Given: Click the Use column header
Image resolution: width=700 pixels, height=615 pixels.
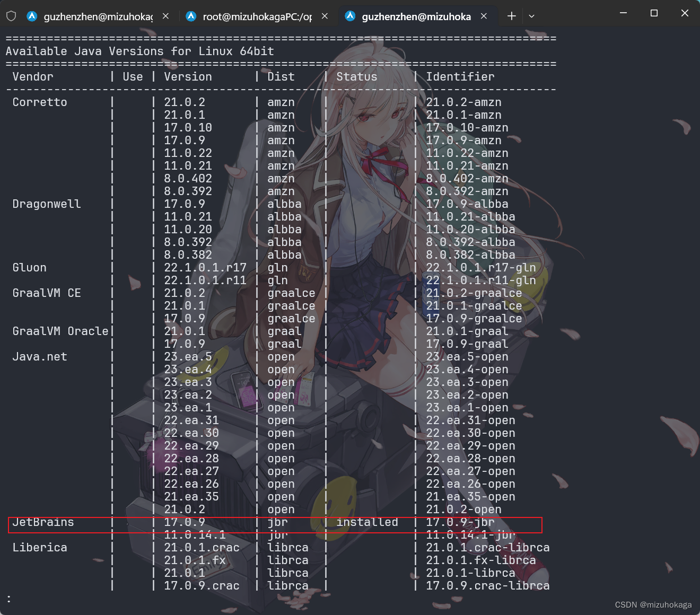Looking at the screenshot, I should point(133,77).
